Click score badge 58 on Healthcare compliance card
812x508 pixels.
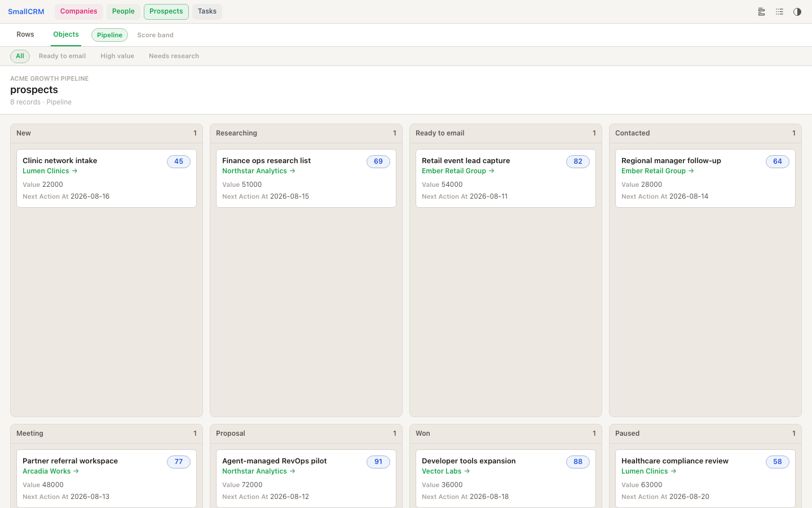[778, 462]
